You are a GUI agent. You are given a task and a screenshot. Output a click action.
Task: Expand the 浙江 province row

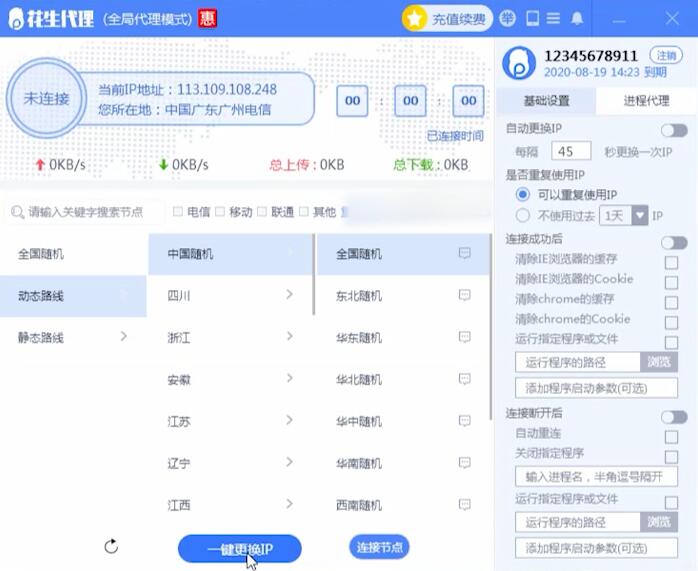[x=231, y=337]
